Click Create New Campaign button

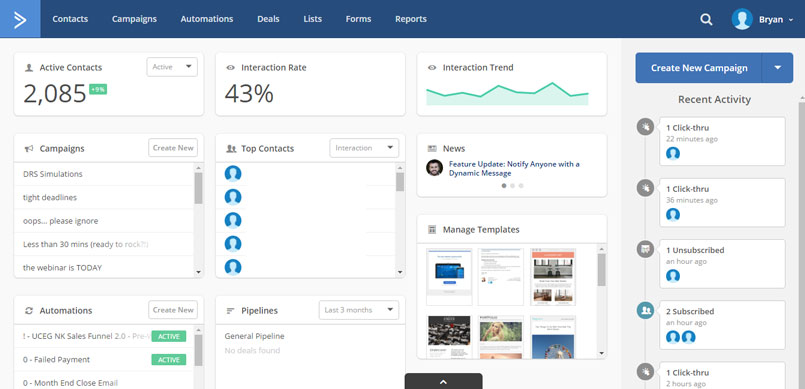(699, 68)
